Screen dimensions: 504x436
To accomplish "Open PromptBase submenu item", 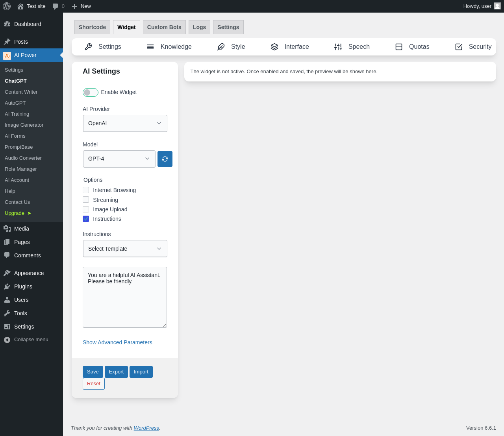I will 19,147.
